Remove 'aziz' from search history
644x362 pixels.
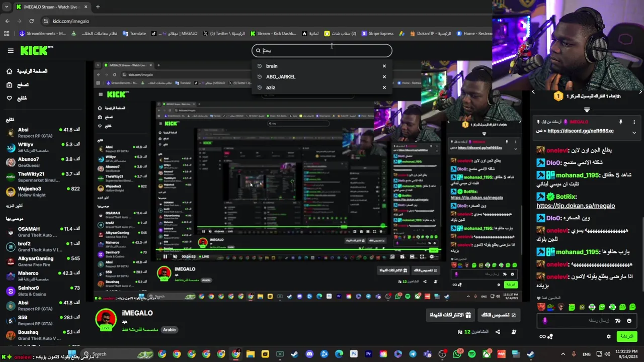coord(384,87)
